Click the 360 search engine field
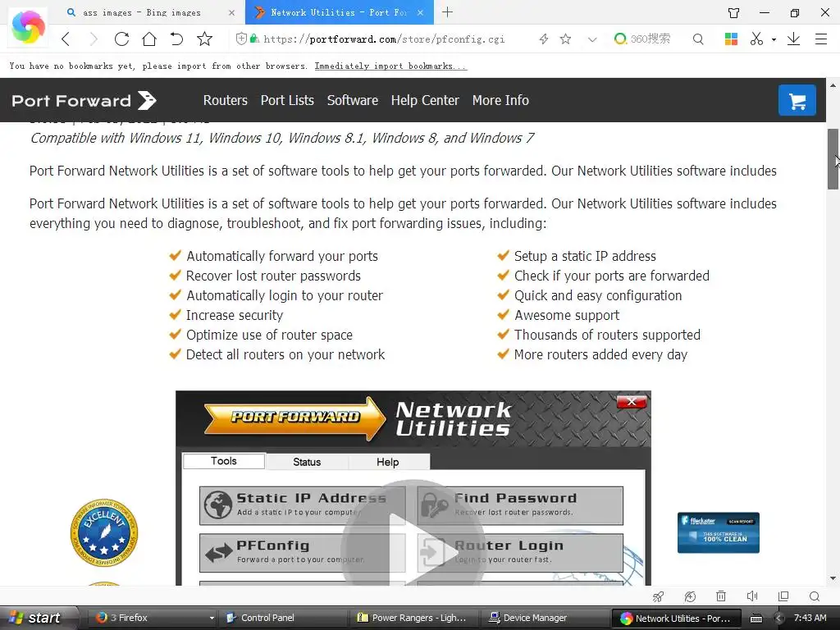The height and width of the screenshot is (630, 840). tap(650, 39)
